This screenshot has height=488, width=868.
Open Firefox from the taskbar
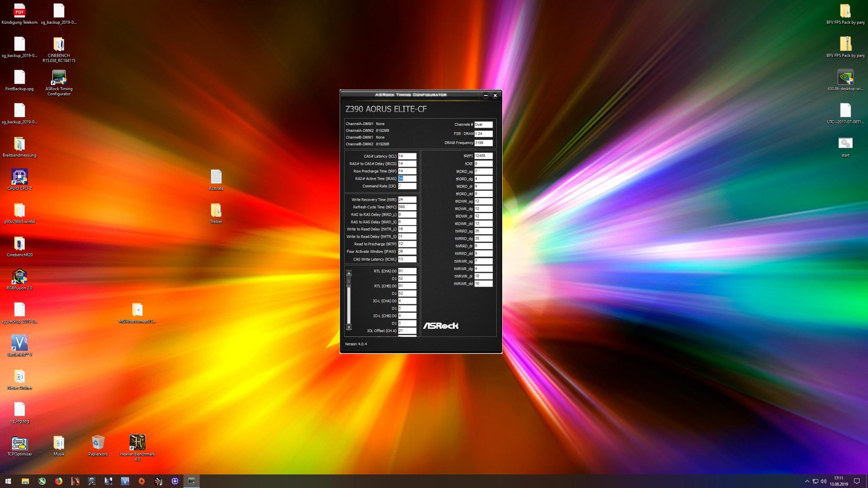click(x=58, y=481)
